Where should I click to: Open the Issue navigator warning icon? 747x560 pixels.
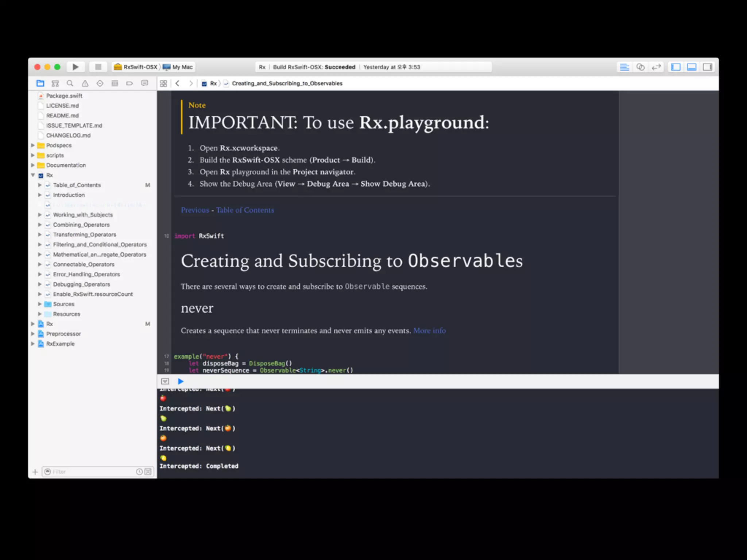pyautogui.click(x=85, y=83)
